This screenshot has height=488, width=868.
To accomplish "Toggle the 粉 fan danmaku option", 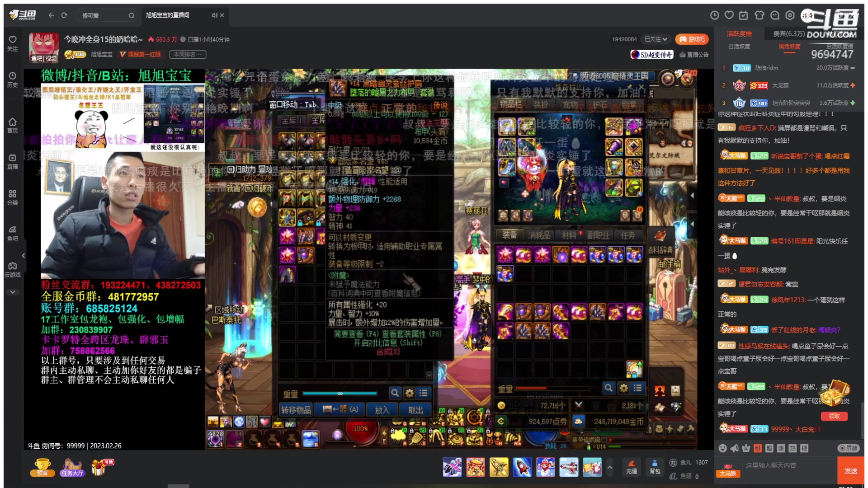I will [758, 448].
